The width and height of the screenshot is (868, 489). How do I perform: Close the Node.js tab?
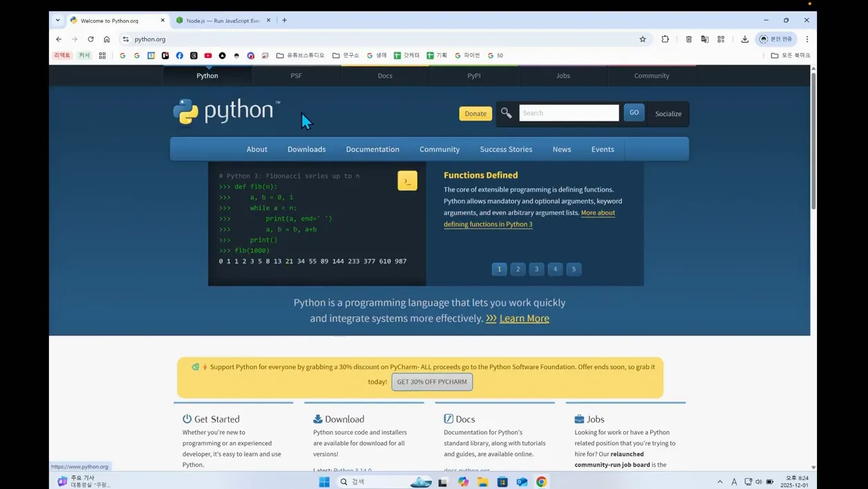(268, 20)
